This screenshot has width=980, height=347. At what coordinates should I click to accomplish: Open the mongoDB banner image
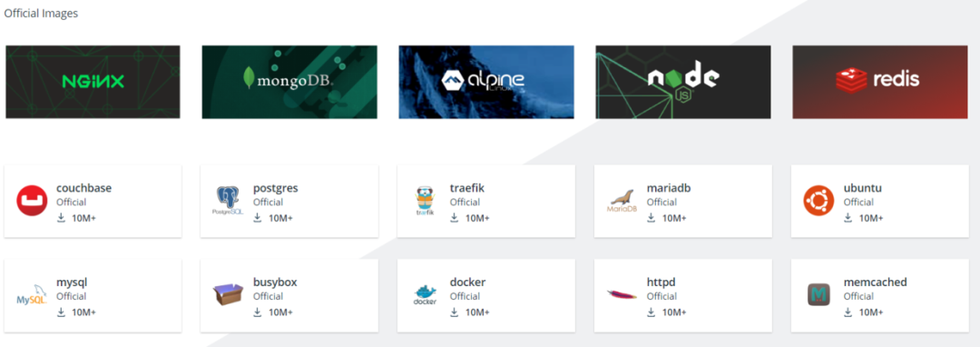pos(289,82)
